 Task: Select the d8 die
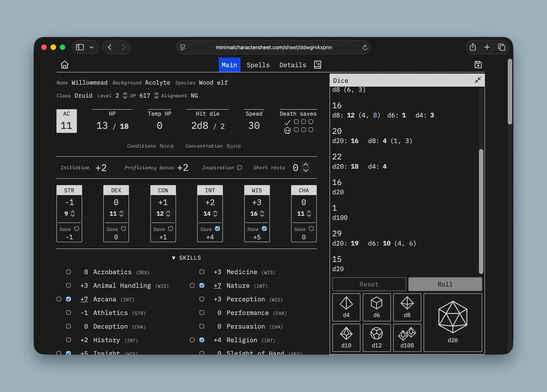click(407, 307)
